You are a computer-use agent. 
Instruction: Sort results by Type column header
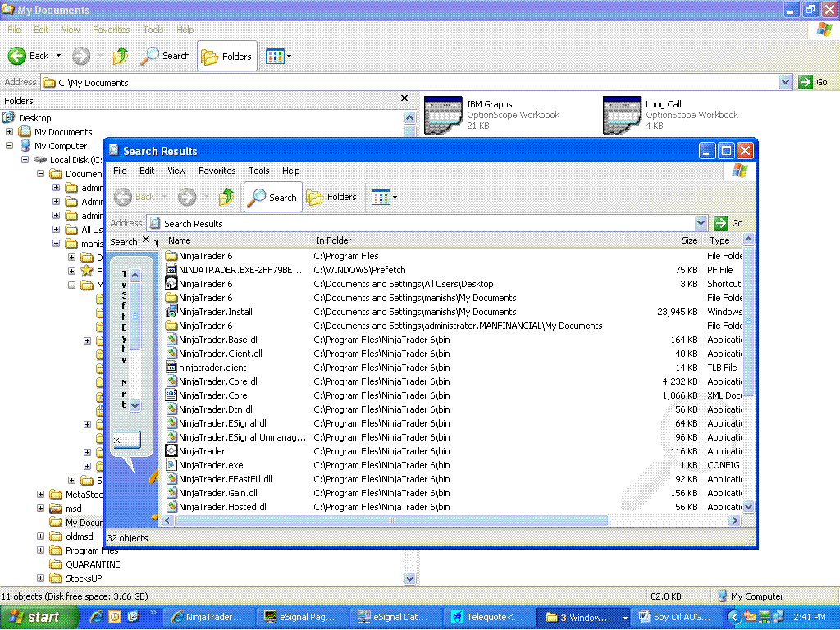click(x=723, y=240)
